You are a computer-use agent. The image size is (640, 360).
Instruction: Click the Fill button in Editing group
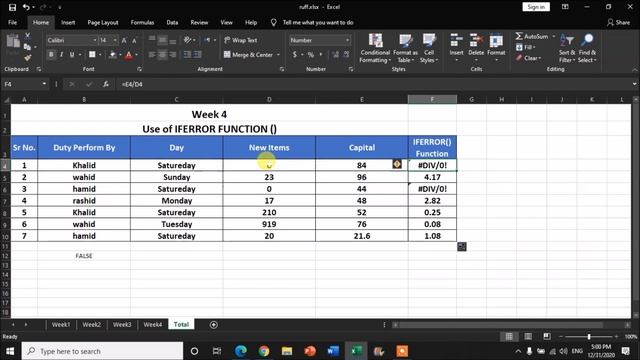[525, 47]
